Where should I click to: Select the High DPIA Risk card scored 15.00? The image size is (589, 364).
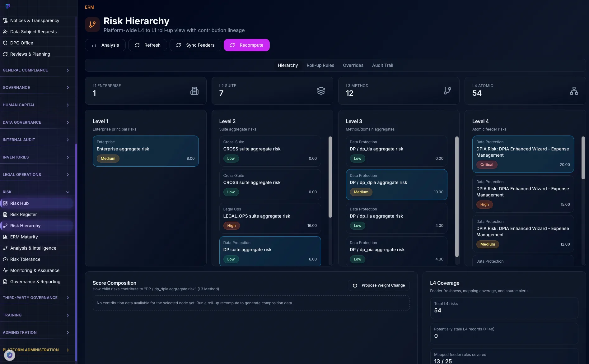click(x=523, y=194)
